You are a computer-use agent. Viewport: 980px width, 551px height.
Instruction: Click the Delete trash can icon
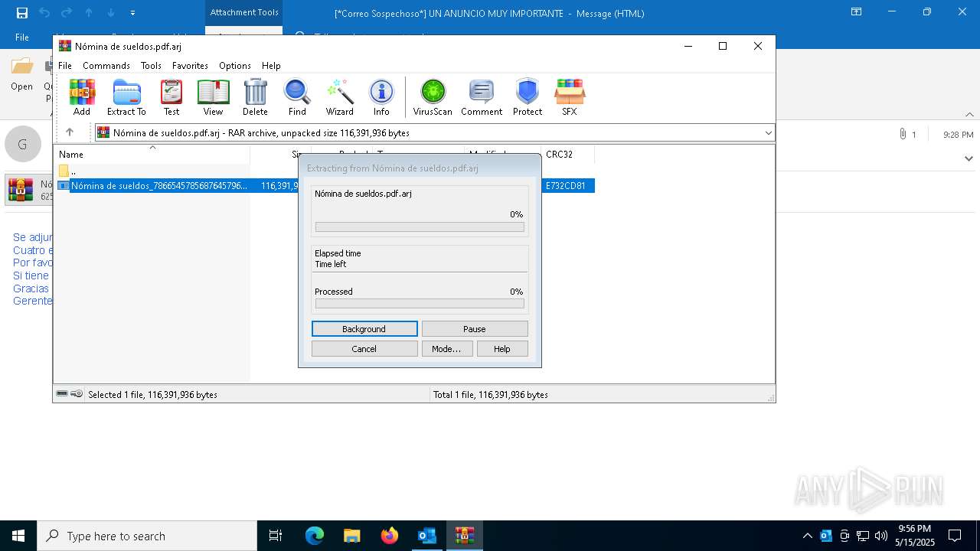click(x=255, y=97)
